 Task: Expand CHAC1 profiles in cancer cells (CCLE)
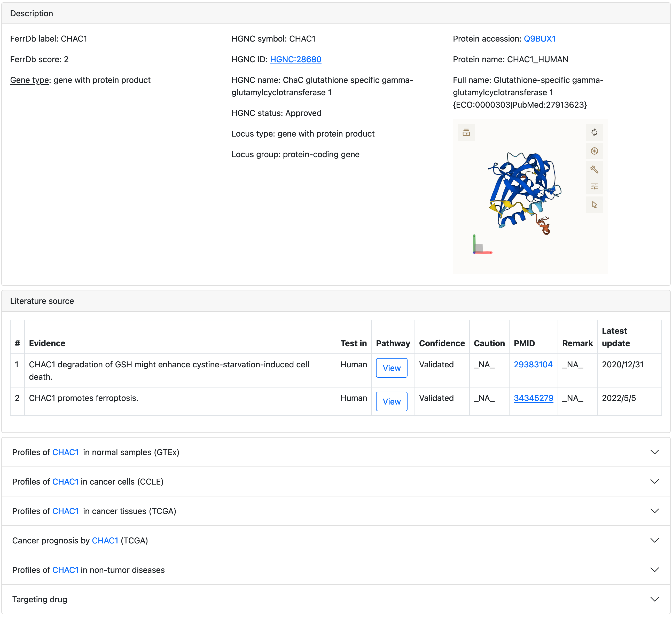(336, 481)
